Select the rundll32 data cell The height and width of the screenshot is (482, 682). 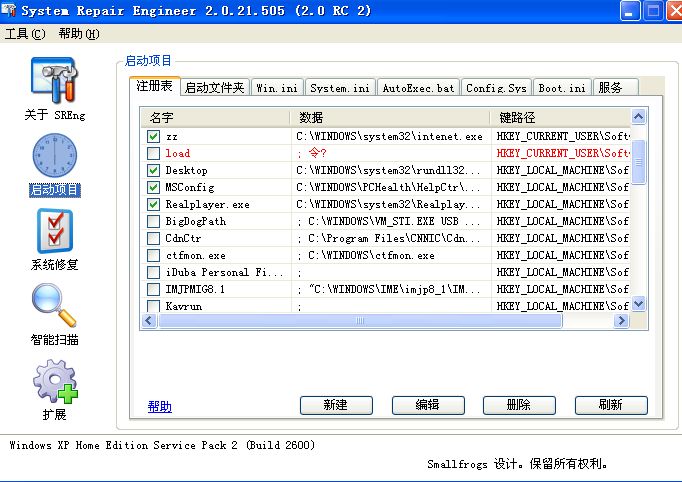pyautogui.click(x=388, y=171)
